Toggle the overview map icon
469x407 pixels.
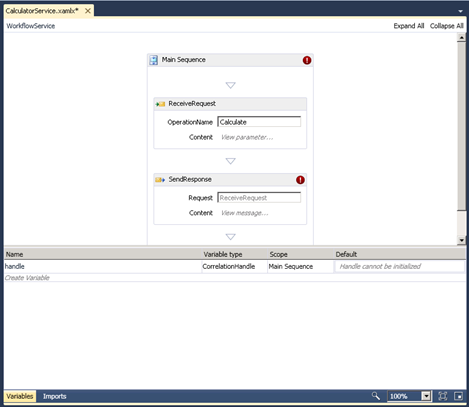coord(459,396)
